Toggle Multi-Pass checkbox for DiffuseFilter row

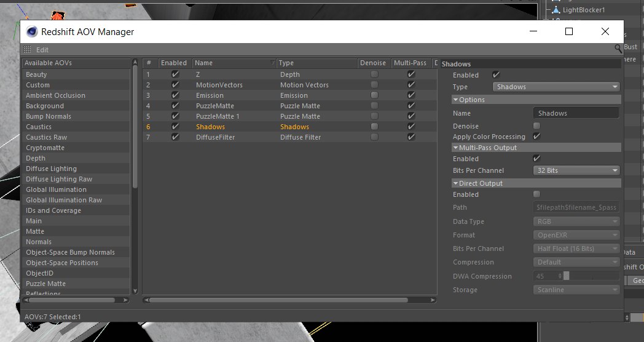(411, 137)
